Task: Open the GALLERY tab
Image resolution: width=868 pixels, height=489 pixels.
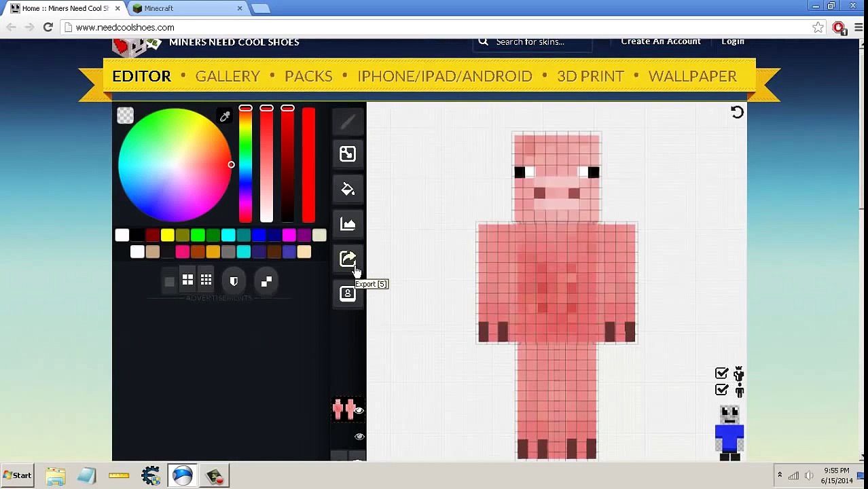Action: pos(228,76)
